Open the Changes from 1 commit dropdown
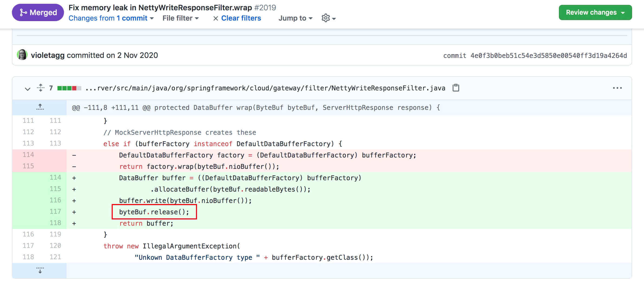Viewport: 644px width, 289px height. coord(111,18)
